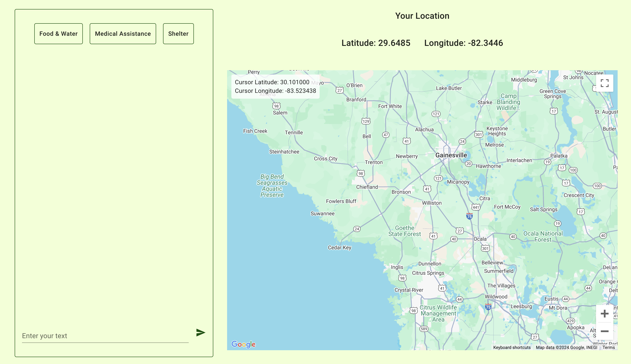Zoom out with the minus button
Screen dimensions: 631x364
coord(604,331)
